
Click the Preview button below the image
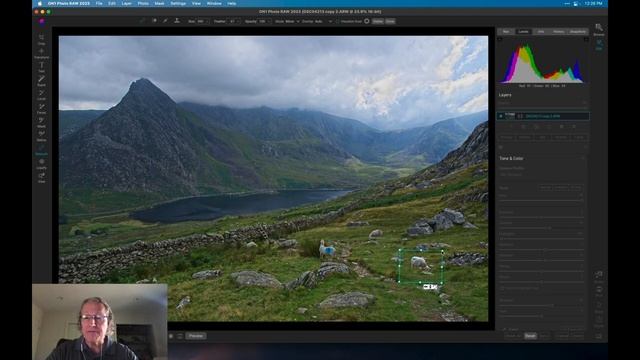pos(196,336)
